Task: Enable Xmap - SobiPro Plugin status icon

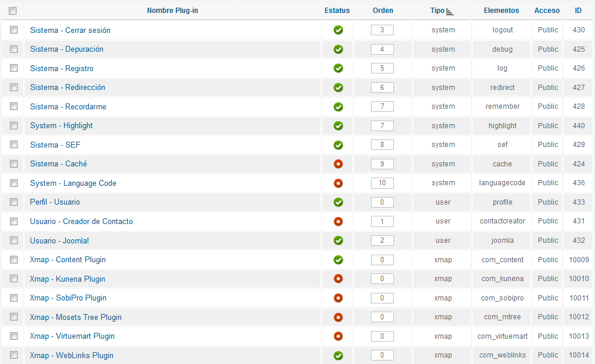Action: (338, 298)
